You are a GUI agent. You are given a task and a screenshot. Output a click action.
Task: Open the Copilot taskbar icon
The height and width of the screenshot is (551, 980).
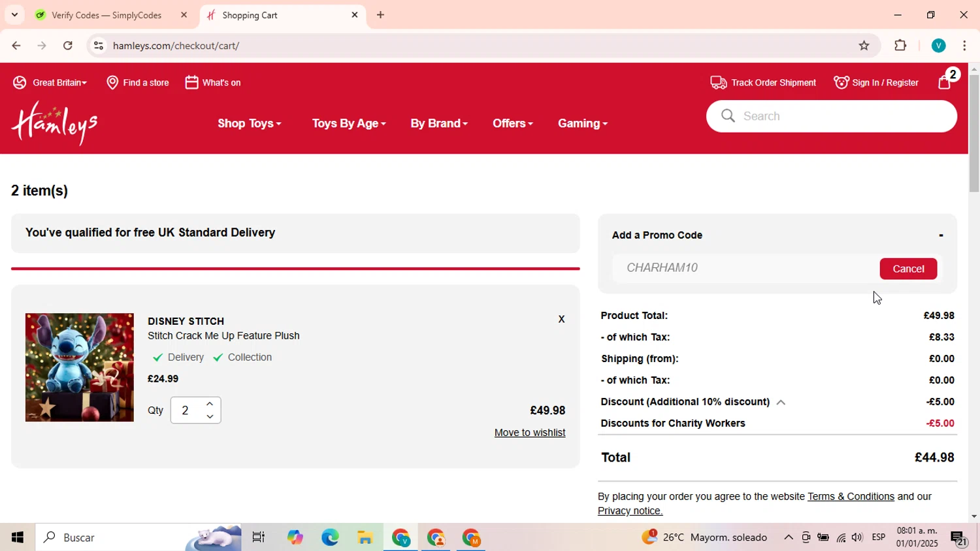coord(295,537)
